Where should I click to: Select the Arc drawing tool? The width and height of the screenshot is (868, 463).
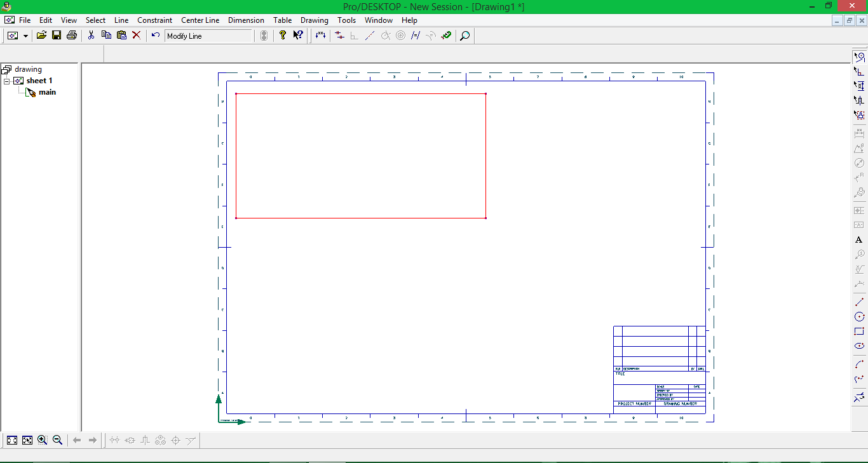coord(859,364)
